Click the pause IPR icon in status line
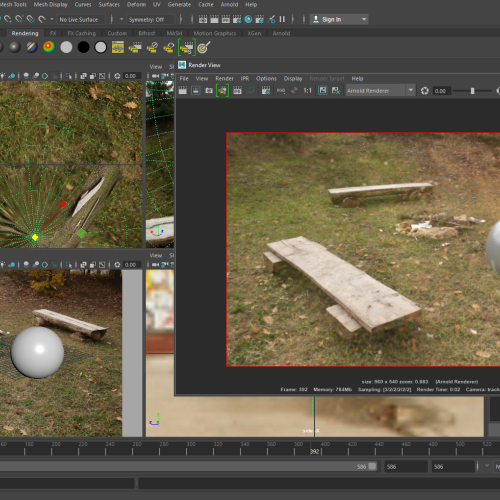This screenshot has width=500, height=500. pos(282,19)
